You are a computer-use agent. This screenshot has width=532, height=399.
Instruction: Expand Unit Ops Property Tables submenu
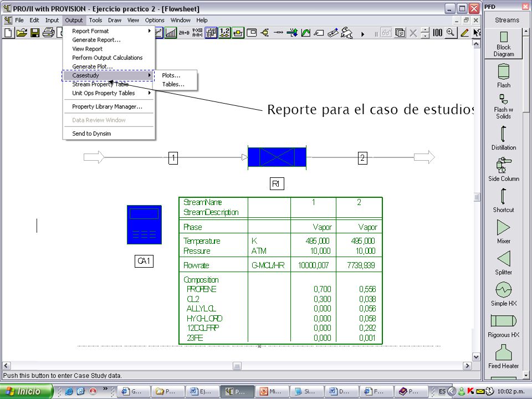click(x=109, y=93)
